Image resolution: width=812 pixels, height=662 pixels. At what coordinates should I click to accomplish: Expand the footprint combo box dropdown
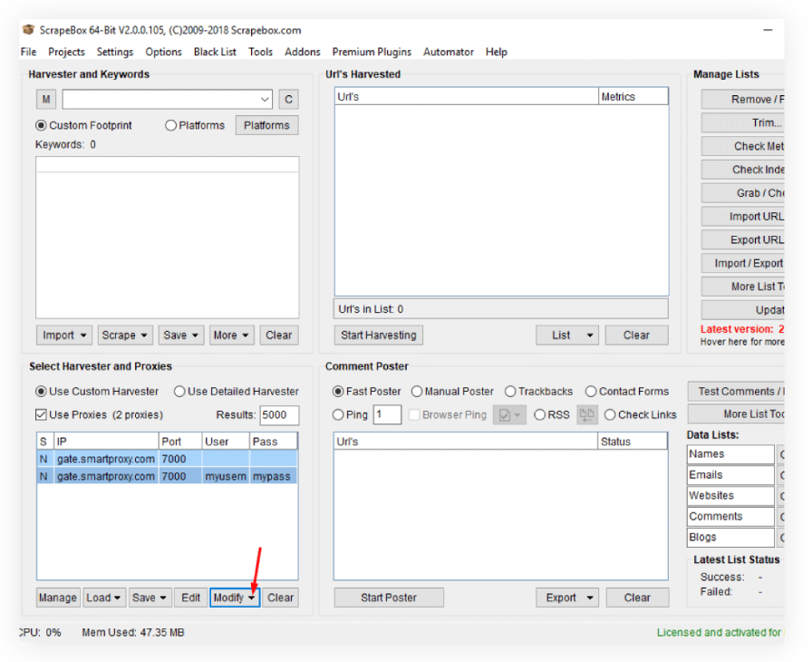coord(265,100)
